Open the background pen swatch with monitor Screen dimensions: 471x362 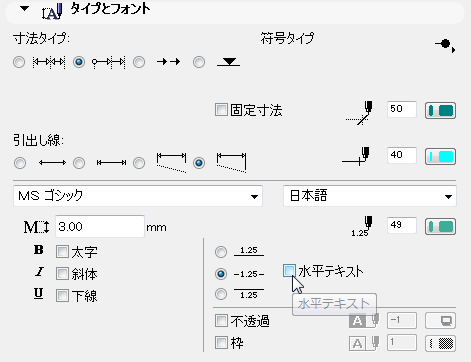tap(440, 321)
